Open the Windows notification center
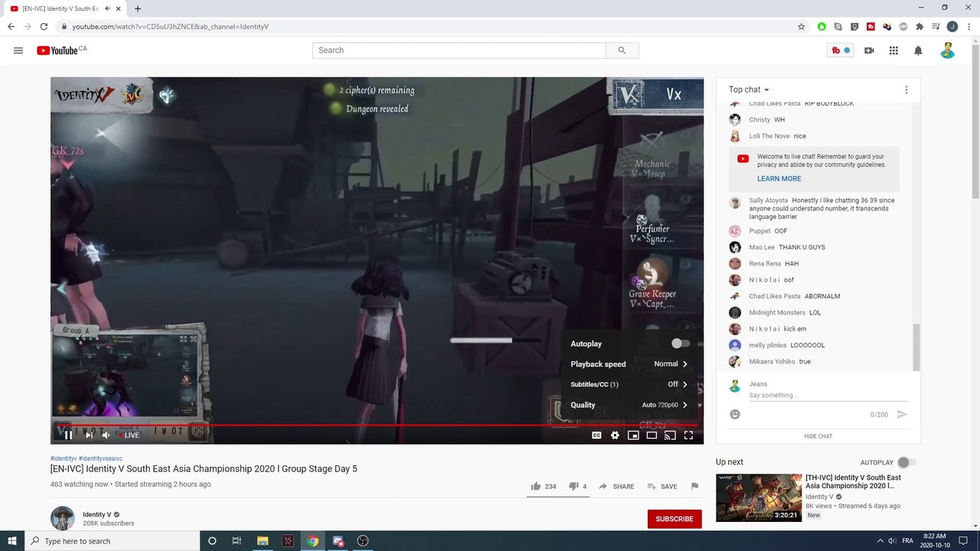Viewport: 980px width, 551px height. pos(963,541)
